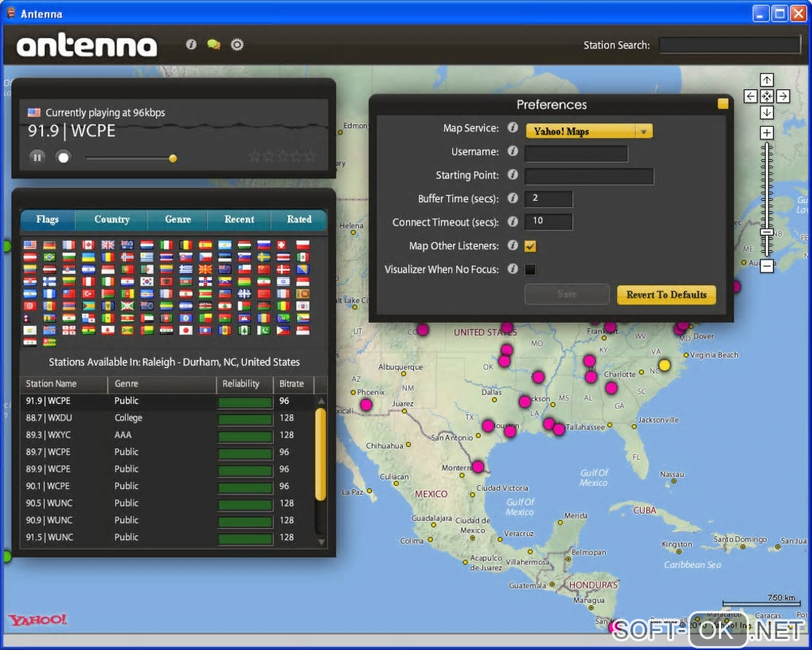Stop playback with round stop button

pos(63,157)
